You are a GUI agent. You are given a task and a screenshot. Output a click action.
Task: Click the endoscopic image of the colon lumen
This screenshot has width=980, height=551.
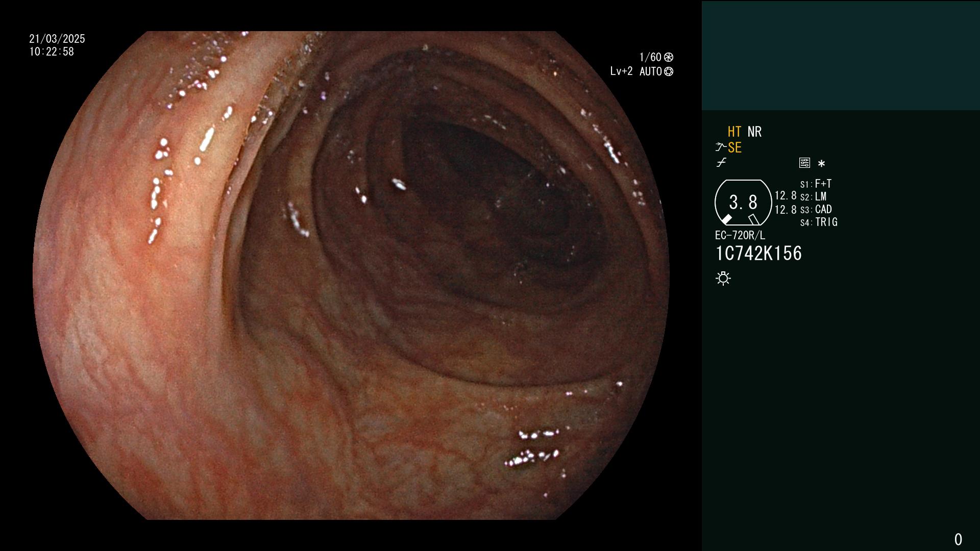click(351, 275)
